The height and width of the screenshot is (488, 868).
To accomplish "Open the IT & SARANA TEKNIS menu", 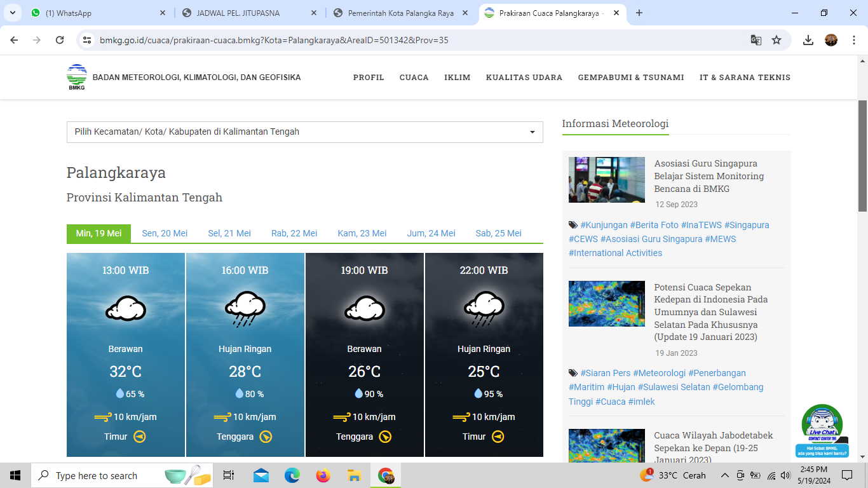I will (745, 78).
